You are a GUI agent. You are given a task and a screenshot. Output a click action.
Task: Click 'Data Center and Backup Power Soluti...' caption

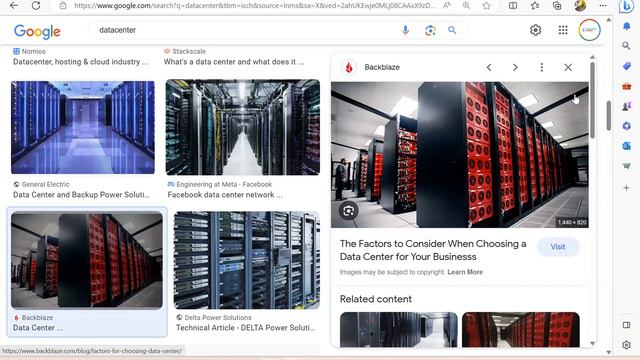[81, 195]
